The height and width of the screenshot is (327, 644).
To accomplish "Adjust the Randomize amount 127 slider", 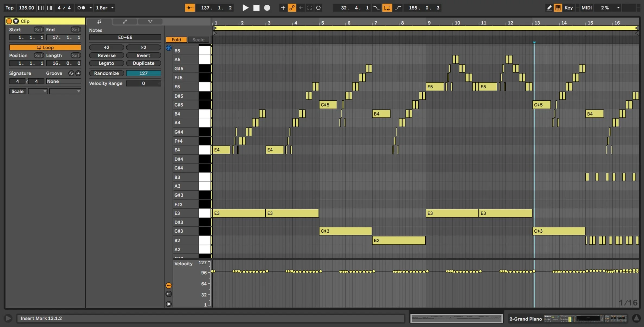I will coord(144,73).
